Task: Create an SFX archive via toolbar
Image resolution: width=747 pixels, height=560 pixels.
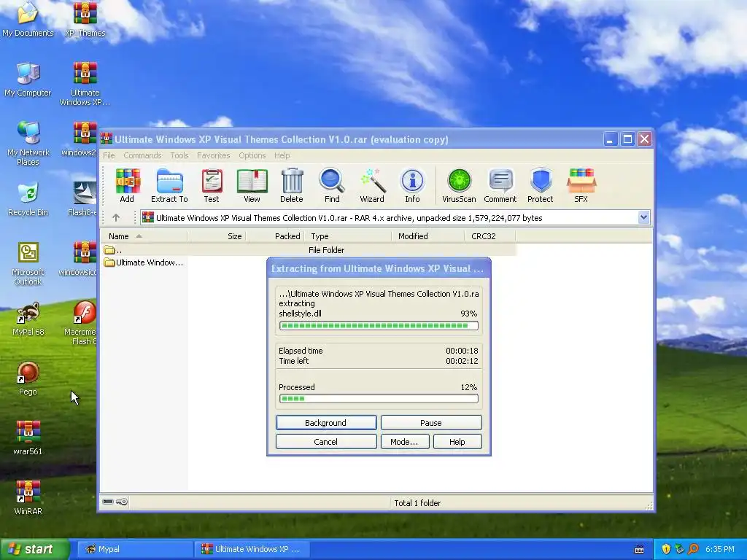Action: point(581,185)
